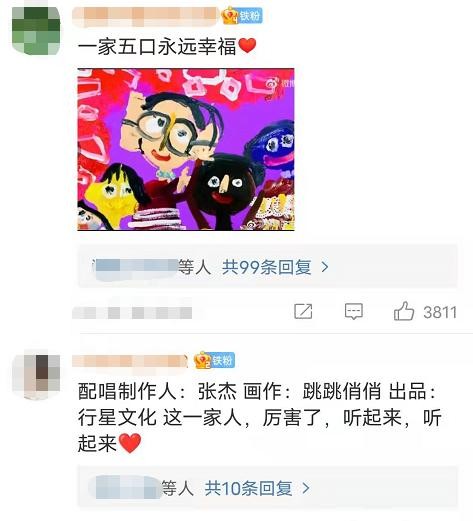This screenshot has width=473, height=521.
Task: Click the comment text 一家五口永远幸福
Action: point(157,46)
